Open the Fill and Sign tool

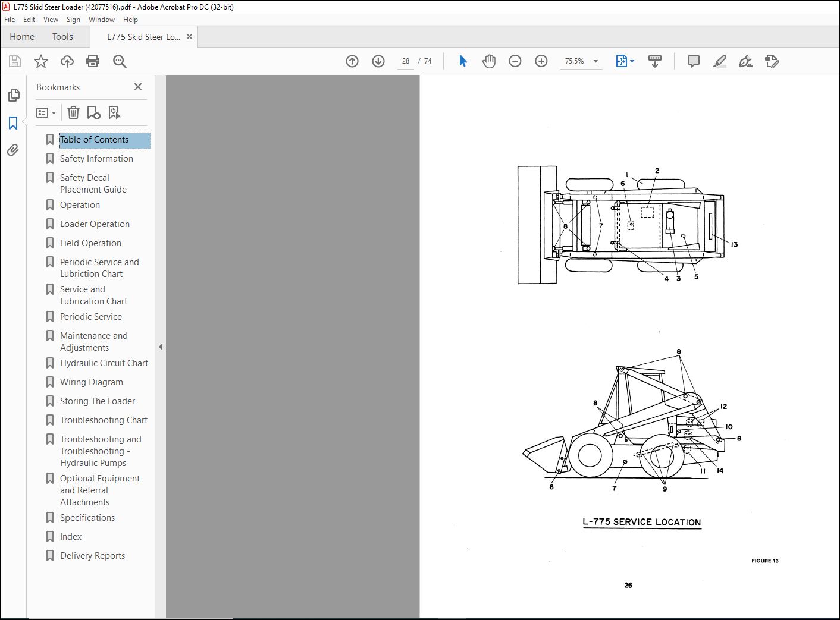click(x=745, y=61)
